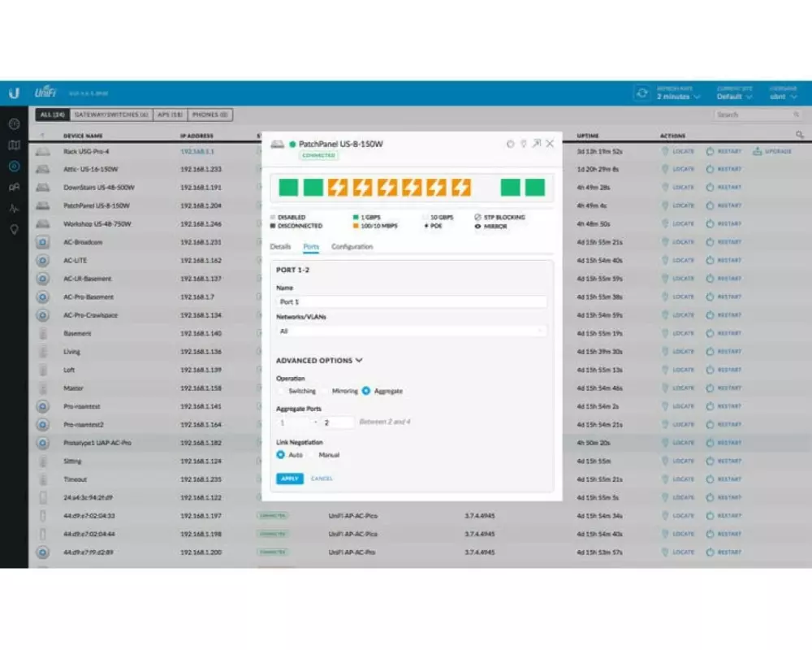Click Locate for AC-Broadcom row

point(678,242)
